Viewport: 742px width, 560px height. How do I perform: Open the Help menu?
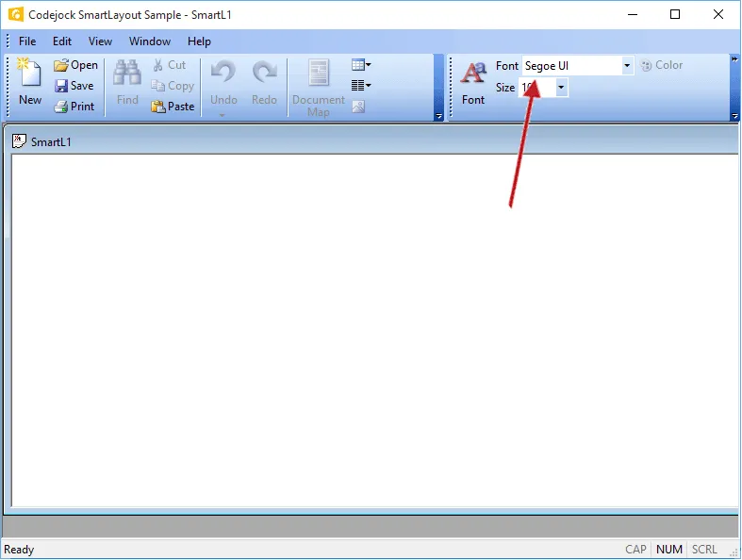[199, 41]
